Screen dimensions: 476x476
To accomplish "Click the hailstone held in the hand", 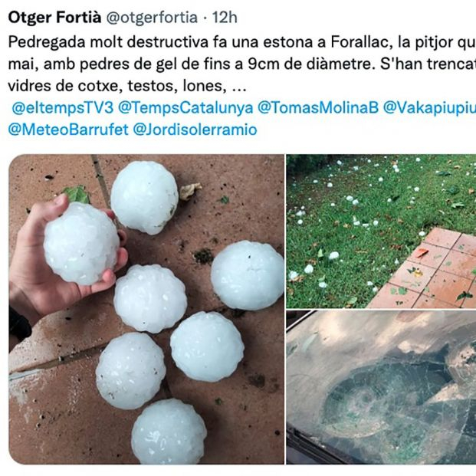I will (x=81, y=244).
